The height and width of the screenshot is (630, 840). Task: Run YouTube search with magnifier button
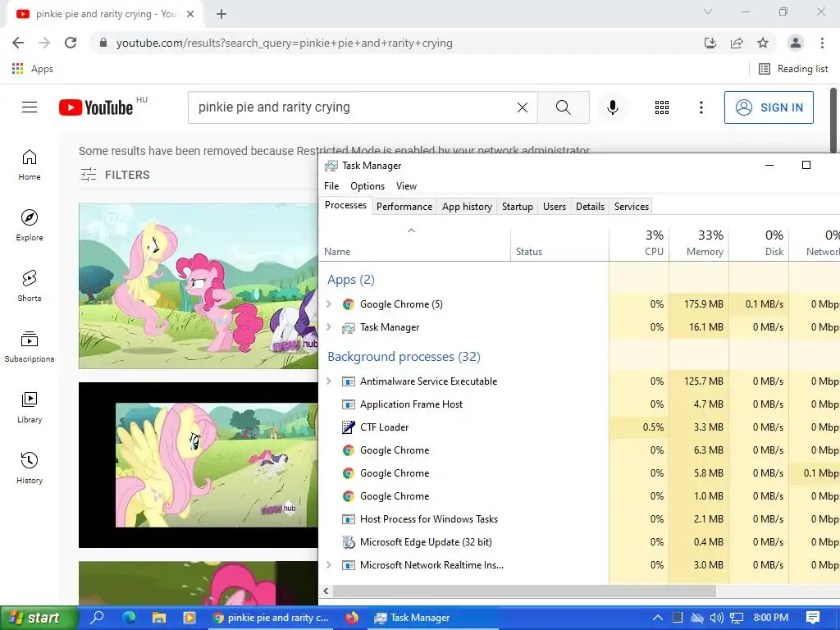pyautogui.click(x=563, y=107)
